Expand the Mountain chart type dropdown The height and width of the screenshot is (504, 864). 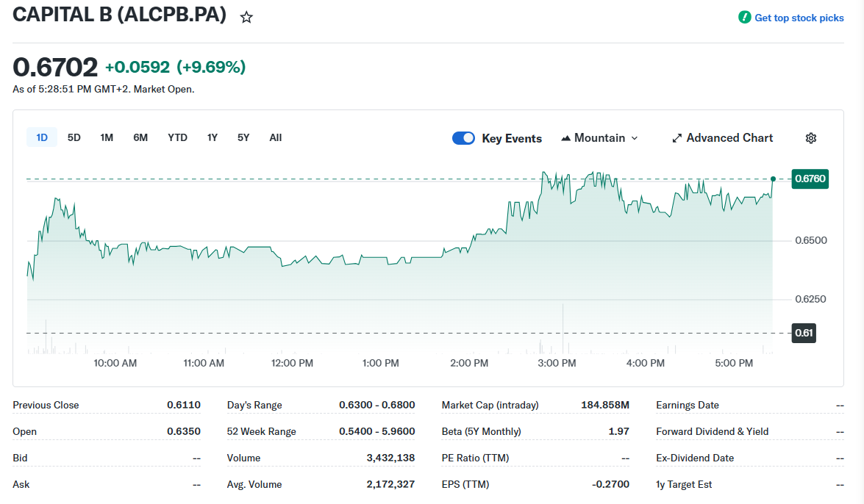[x=635, y=138]
